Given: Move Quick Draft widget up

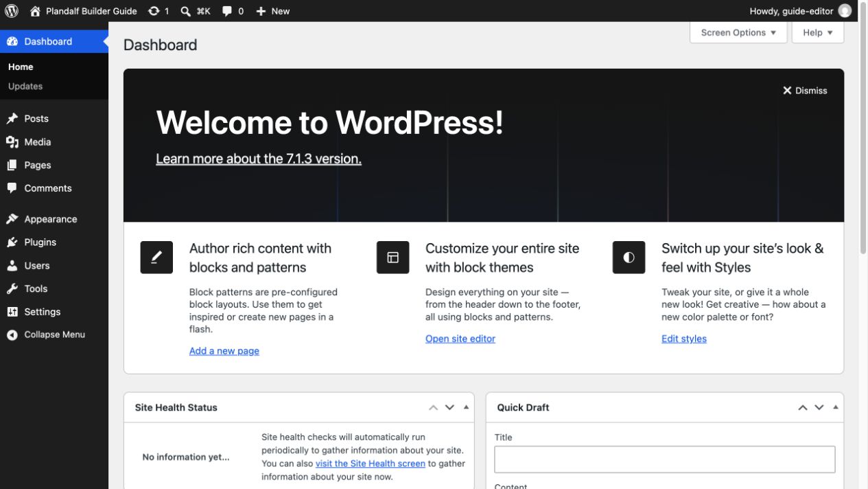Looking at the screenshot, I should pos(802,407).
